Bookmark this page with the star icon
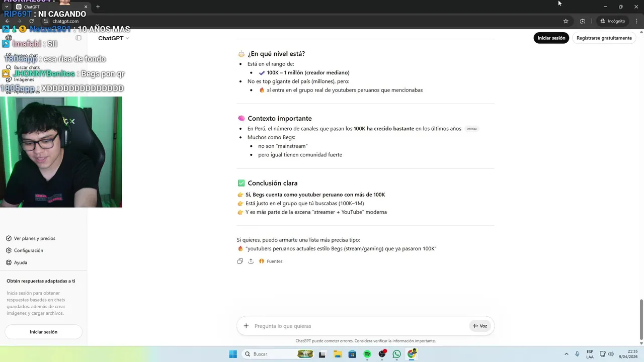The image size is (644, 362). pos(566,21)
